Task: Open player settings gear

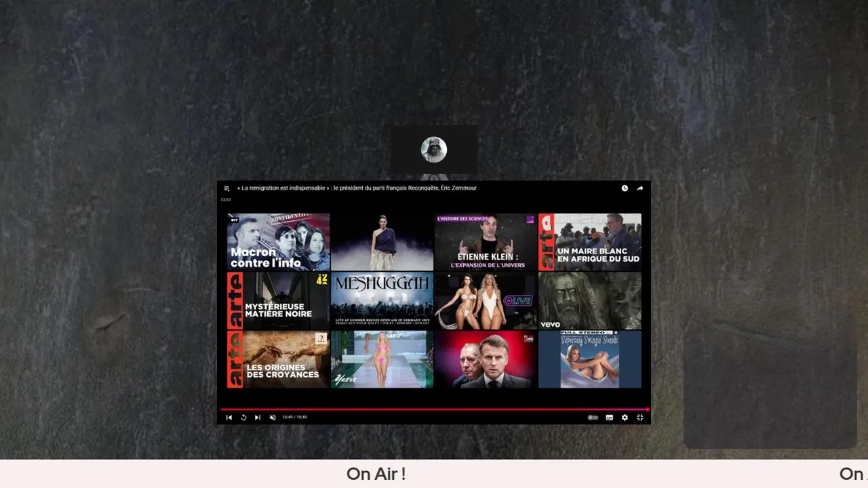Action: click(x=625, y=418)
